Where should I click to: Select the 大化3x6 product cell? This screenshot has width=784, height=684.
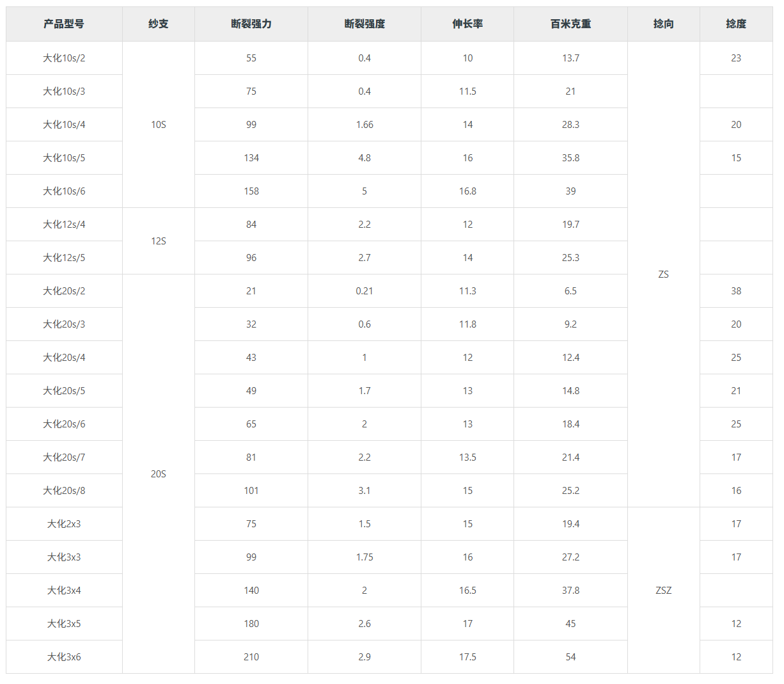click(x=64, y=657)
